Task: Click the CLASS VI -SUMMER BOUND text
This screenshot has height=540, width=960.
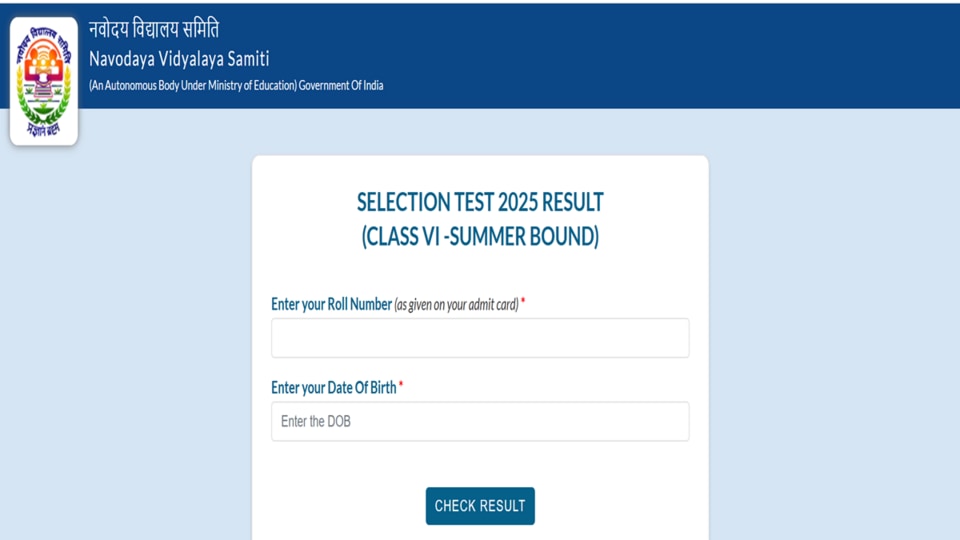Action: (480, 236)
